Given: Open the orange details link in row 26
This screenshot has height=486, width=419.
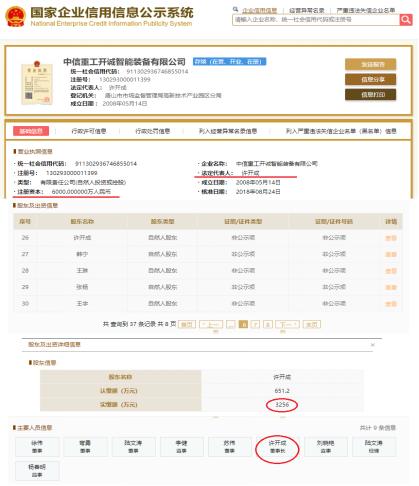Looking at the screenshot, I should [391, 238].
